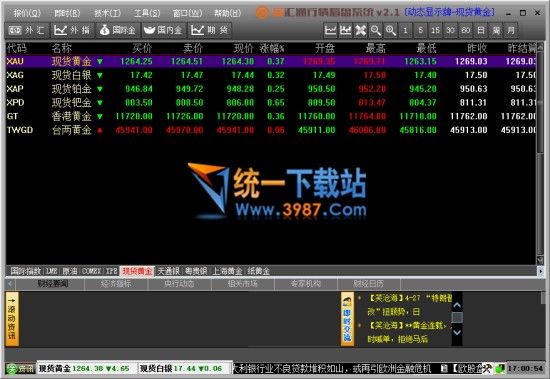Viewport: 550px width, 379px height.
Task: Open the 经济指标 news tab
Action: 116,284
